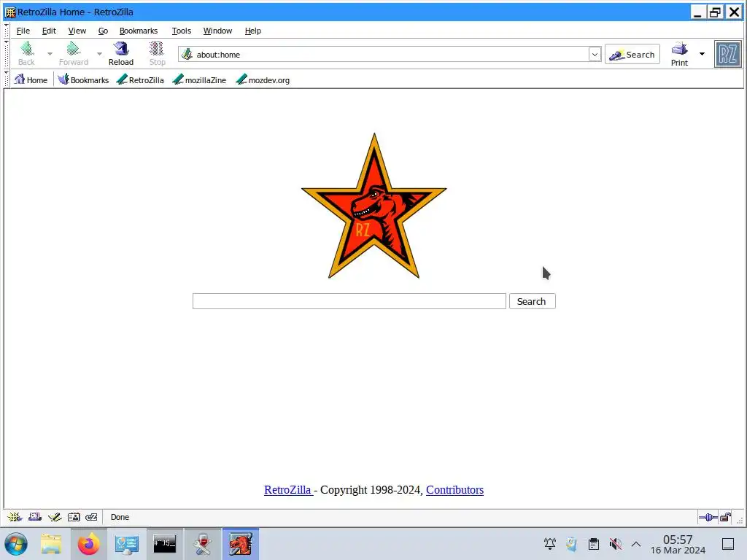Screen dimensions: 747x560
Task: Expand the Back history dropdown arrow
Action: pos(50,54)
